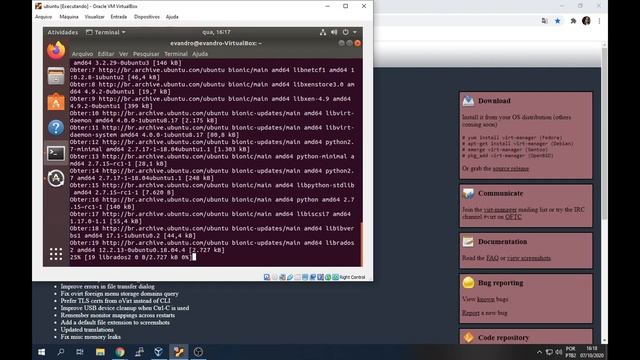Expand the Ubuntu system menu arrow
The width and height of the screenshot is (640, 360).
click(x=355, y=32)
